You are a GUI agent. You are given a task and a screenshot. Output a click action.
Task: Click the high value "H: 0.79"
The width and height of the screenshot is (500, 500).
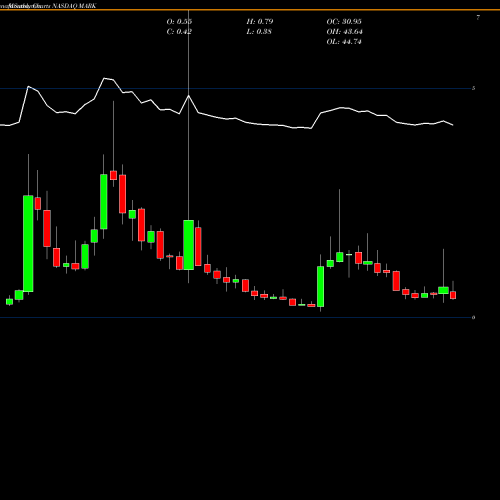click(x=260, y=22)
